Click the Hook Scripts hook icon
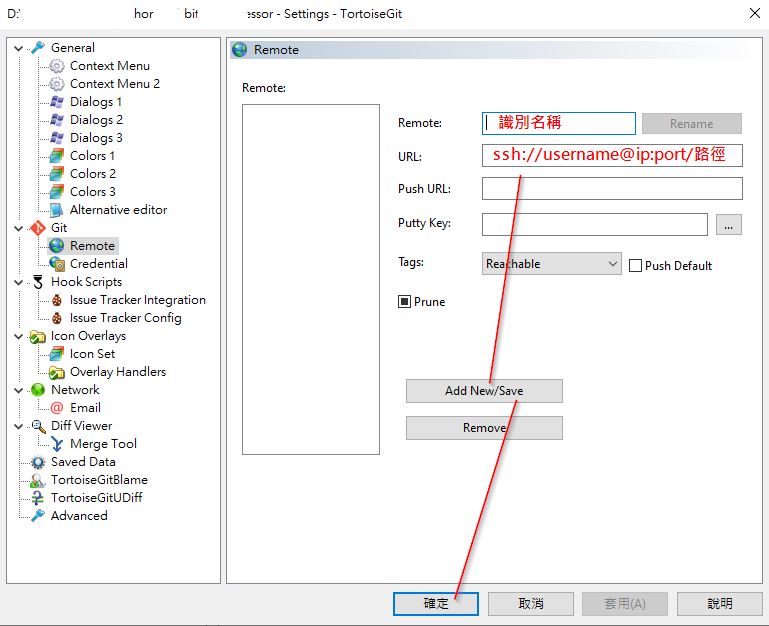The image size is (769, 626). [38, 282]
